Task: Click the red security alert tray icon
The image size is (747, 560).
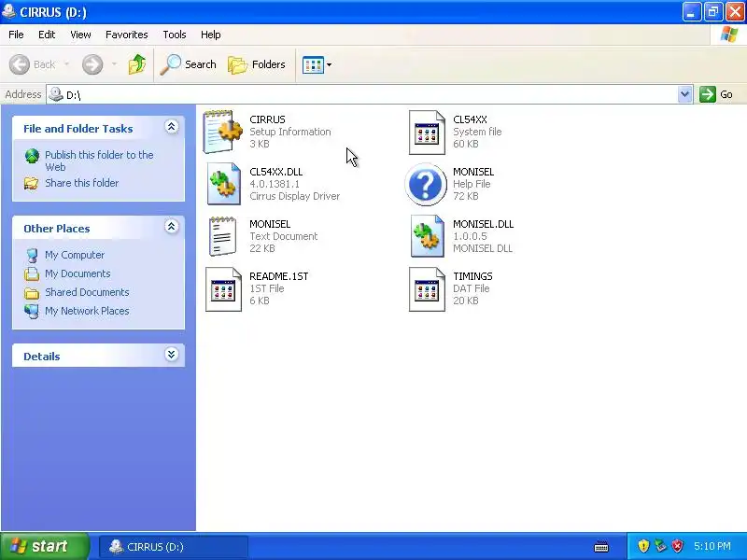Action: point(678,546)
